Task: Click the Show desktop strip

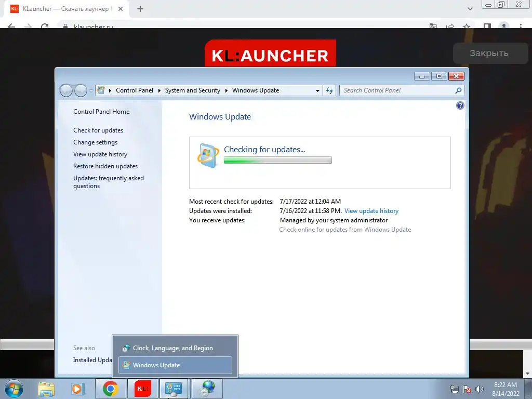Action: click(x=528, y=389)
